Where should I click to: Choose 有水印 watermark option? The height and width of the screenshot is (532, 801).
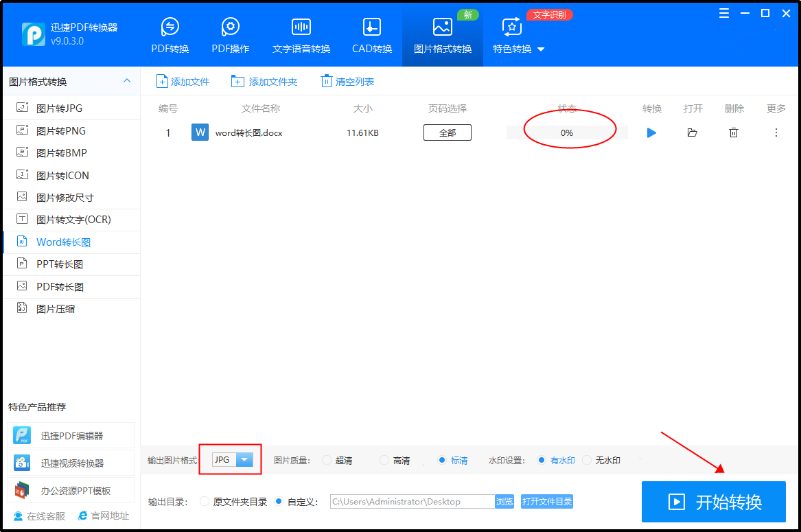coord(556,461)
